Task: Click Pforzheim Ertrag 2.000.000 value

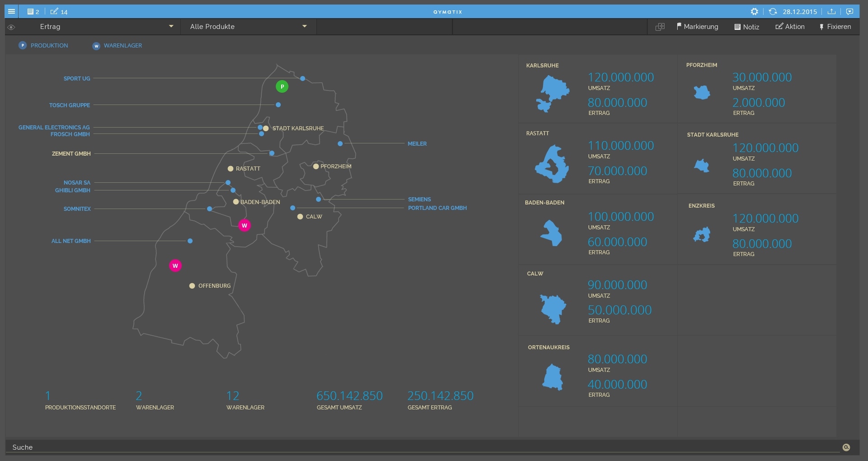Action: (759, 103)
